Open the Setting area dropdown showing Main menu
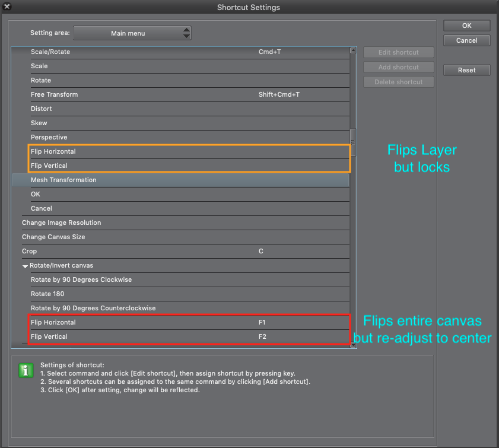 click(132, 33)
